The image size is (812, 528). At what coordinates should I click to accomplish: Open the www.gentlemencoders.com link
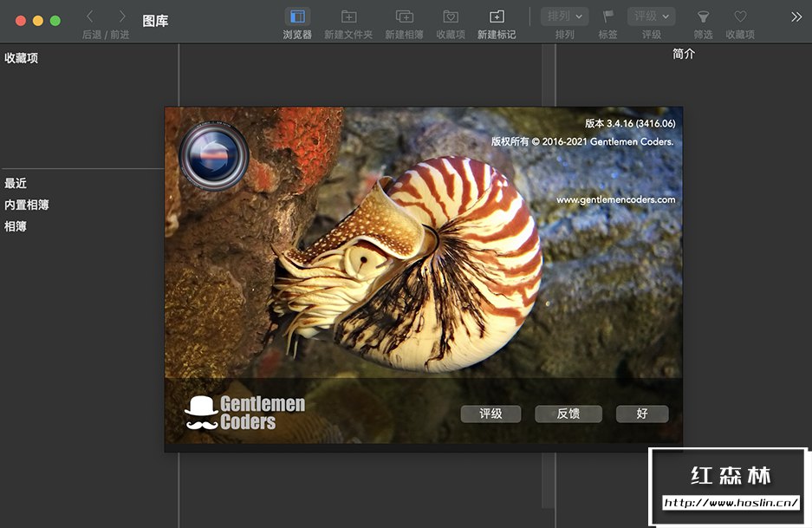pyautogui.click(x=615, y=199)
